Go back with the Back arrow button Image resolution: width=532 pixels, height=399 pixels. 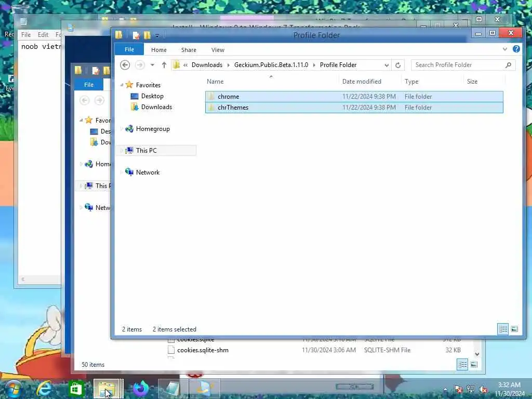pyautogui.click(x=125, y=65)
